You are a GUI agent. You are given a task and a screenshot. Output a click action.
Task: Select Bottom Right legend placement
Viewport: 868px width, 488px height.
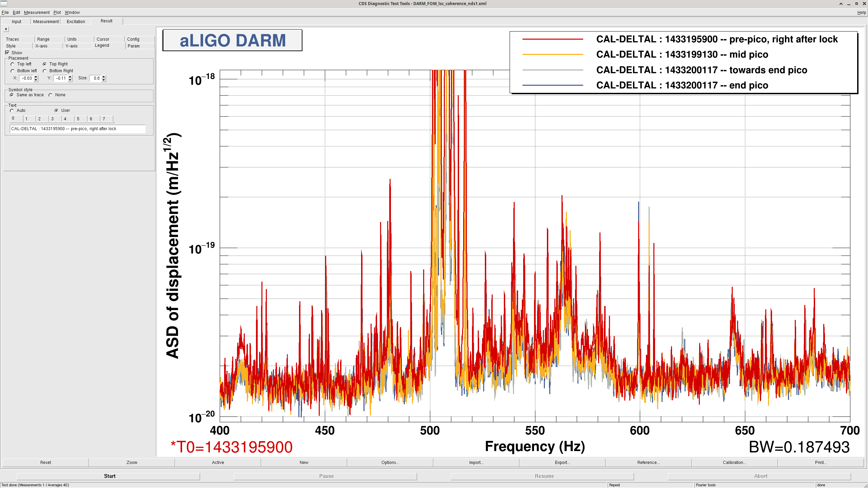pyautogui.click(x=44, y=71)
